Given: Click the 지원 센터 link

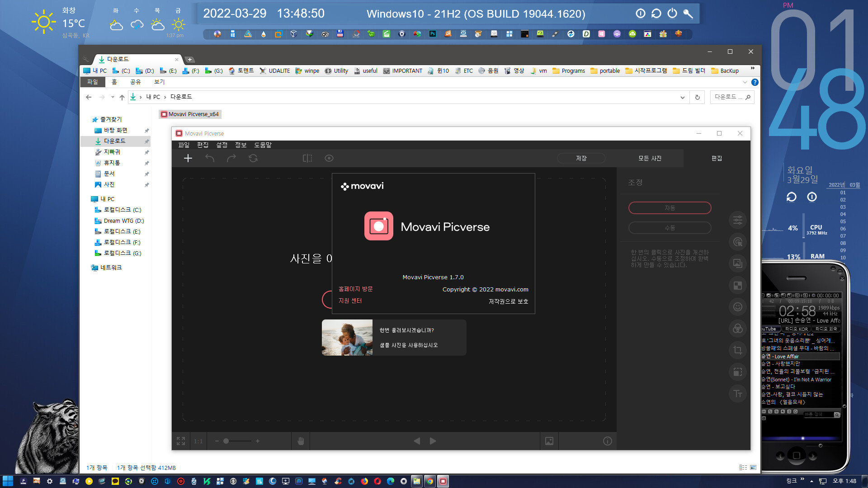Looking at the screenshot, I should 350,301.
